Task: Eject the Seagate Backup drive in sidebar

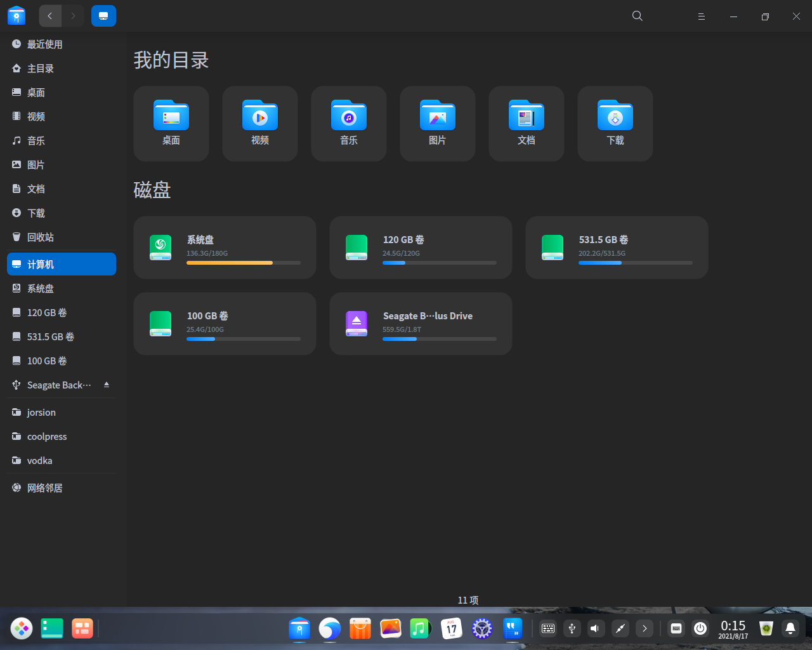Action: (107, 385)
